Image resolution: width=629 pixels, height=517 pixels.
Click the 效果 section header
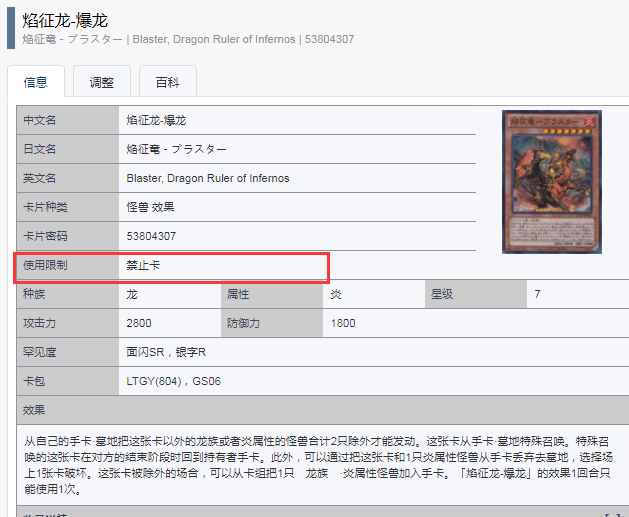click(x=34, y=410)
